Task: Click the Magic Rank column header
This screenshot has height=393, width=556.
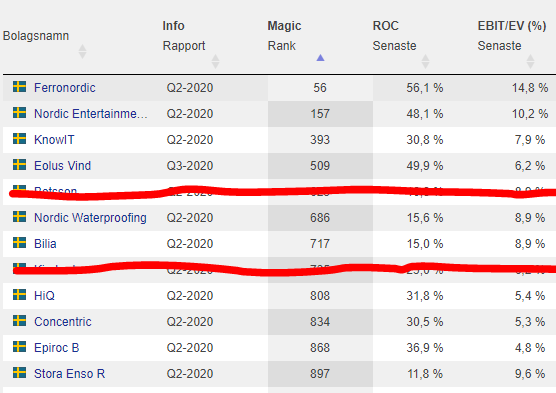Action: [x=284, y=35]
